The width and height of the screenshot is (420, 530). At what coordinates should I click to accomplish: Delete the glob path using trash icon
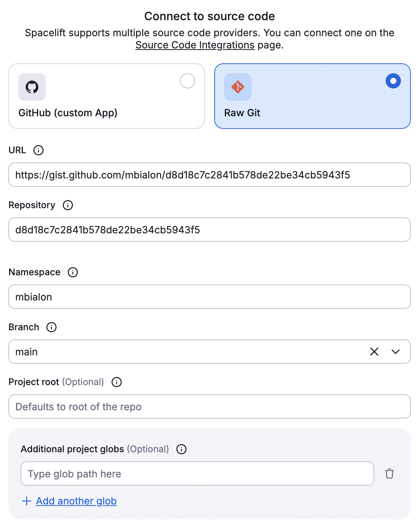click(390, 474)
